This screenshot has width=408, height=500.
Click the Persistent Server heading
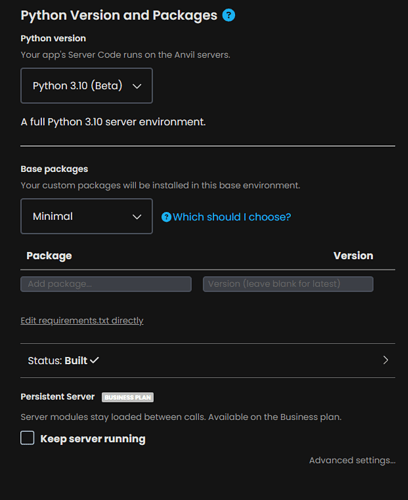tap(58, 397)
